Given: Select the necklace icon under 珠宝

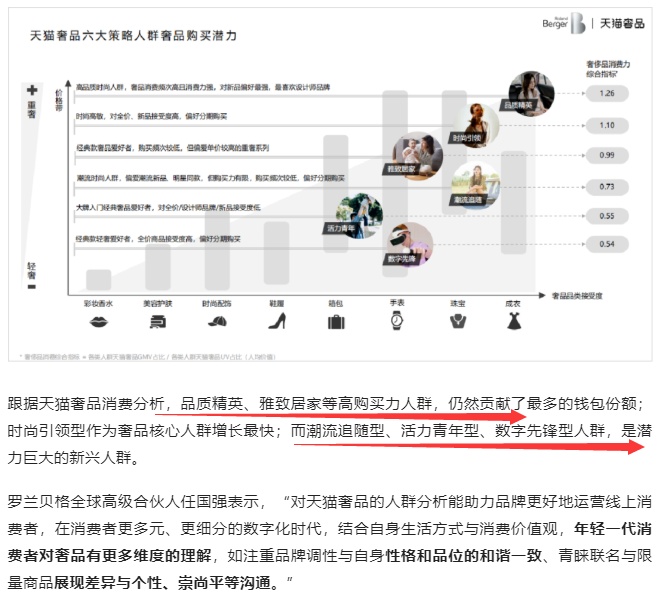Looking at the screenshot, I should point(458,321).
